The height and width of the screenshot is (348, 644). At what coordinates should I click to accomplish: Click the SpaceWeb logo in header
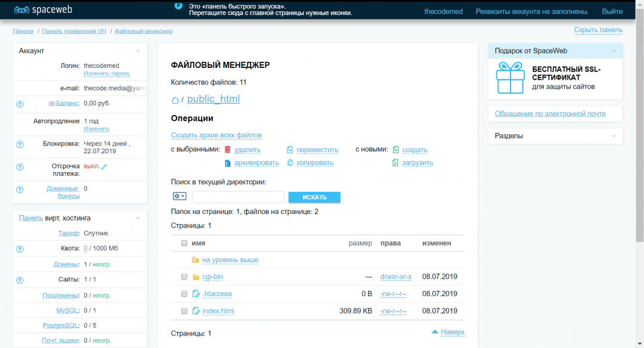41,10
